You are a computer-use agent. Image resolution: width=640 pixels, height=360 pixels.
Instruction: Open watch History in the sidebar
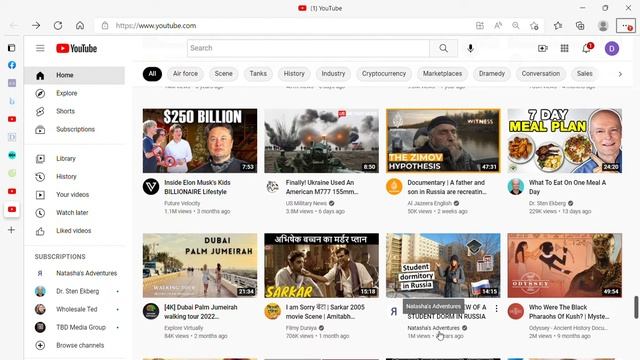(74, 176)
